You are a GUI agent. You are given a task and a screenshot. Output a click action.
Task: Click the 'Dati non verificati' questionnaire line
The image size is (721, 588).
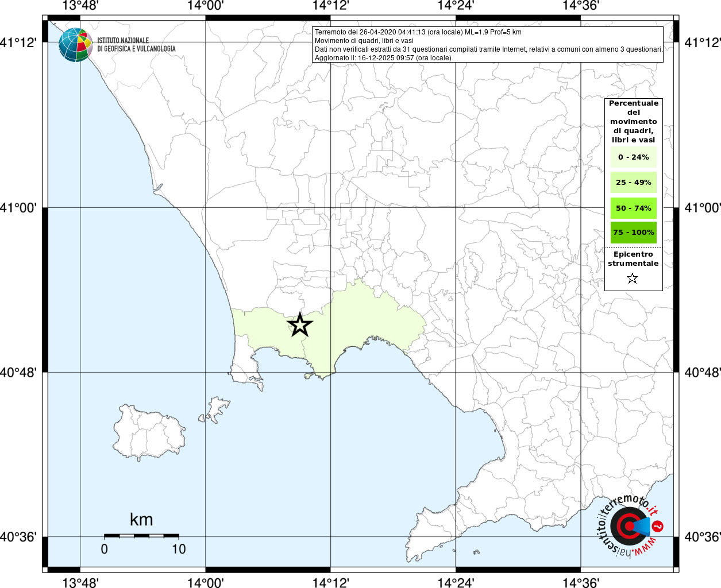pyautogui.click(x=488, y=49)
